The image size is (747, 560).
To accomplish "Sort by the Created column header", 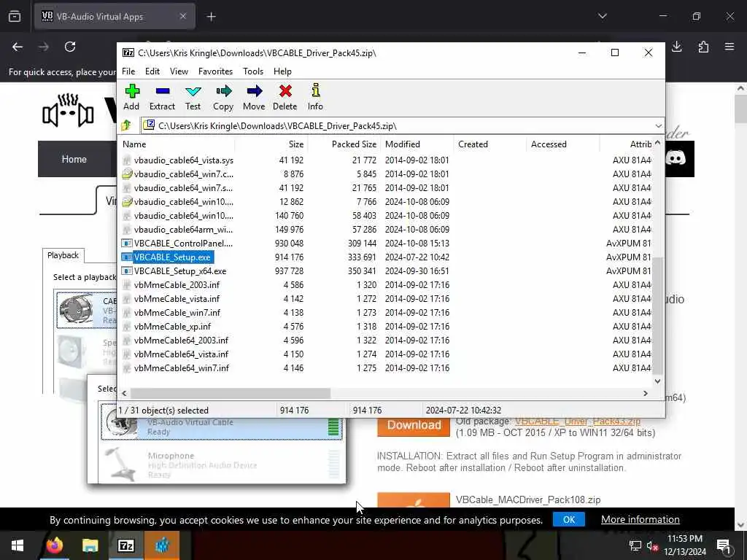I will [x=489, y=144].
